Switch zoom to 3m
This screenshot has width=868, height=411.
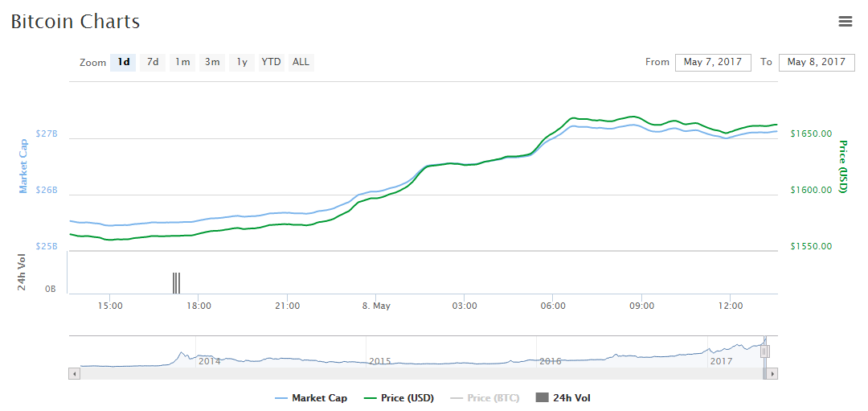pos(212,62)
